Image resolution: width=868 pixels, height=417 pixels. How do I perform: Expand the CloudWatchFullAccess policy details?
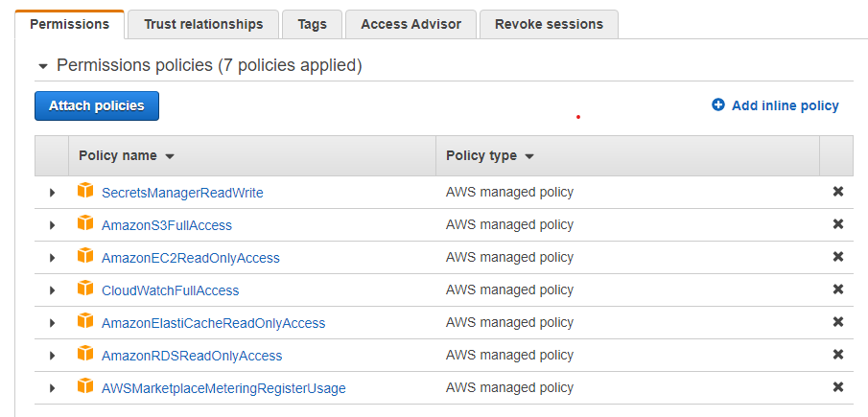click(x=52, y=290)
